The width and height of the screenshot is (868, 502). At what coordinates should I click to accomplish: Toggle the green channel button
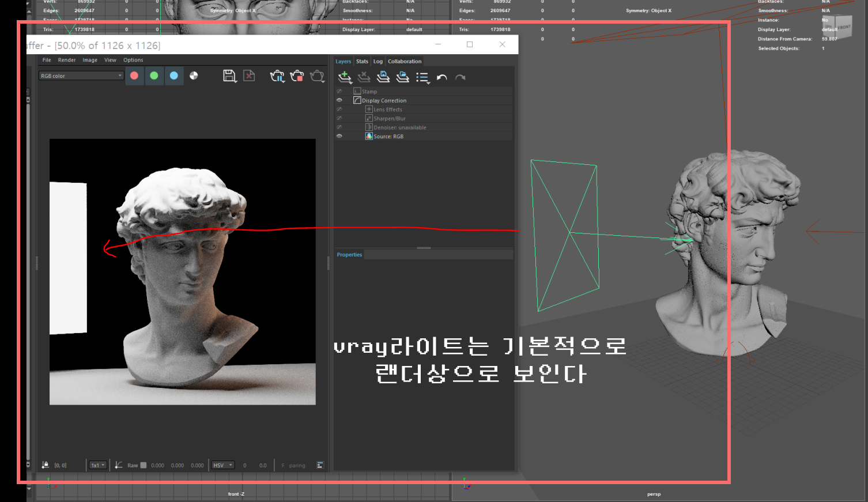click(x=154, y=76)
